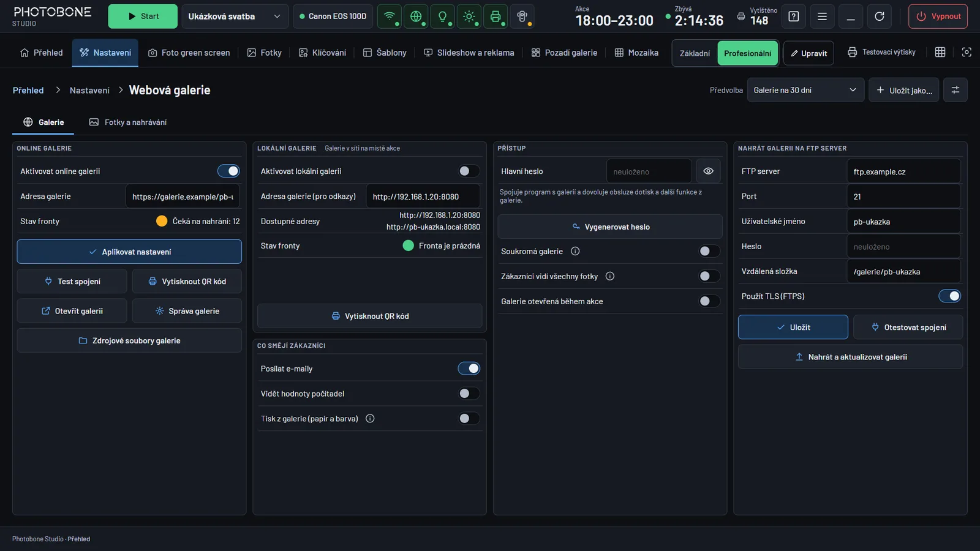Click the Aplikovat nastavení button
Image resolution: width=980 pixels, height=551 pixels.
click(x=129, y=252)
